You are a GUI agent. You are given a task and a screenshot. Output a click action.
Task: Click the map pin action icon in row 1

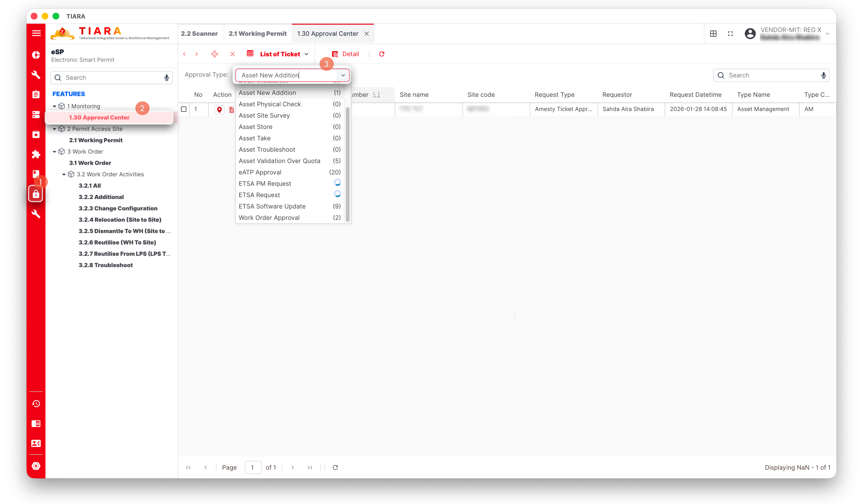pyautogui.click(x=219, y=110)
